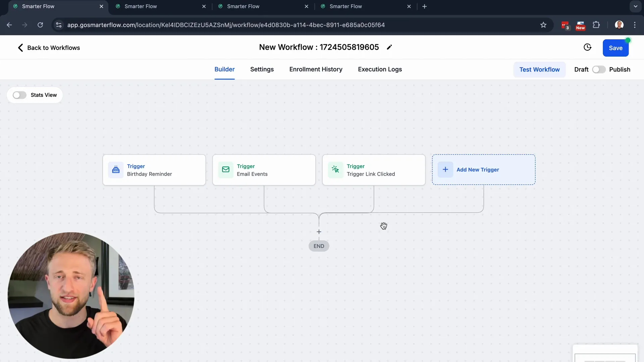This screenshot has height=362, width=644.
Task: Toggle the Stats View switch
Action: pos(19,95)
